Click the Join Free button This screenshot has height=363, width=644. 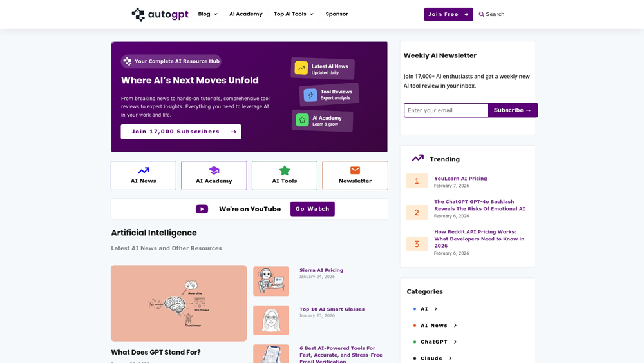448,14
